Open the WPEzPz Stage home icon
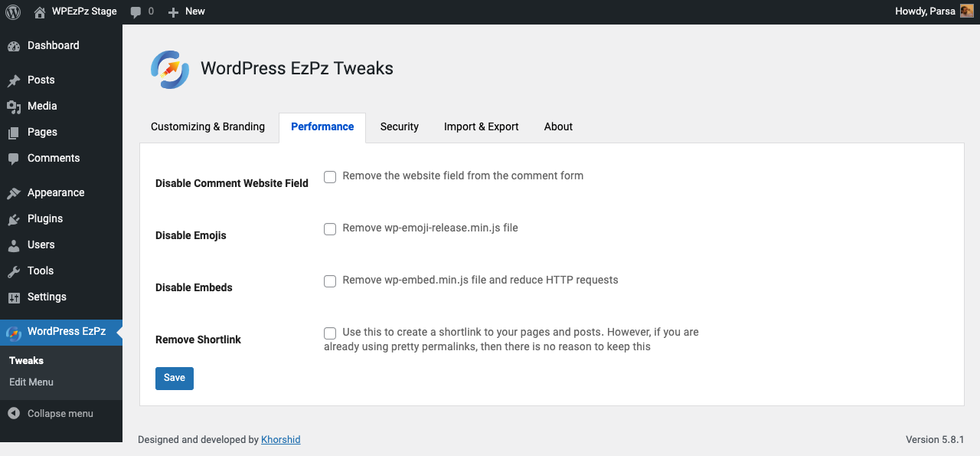The height and width of the screenshot is (456, 980). click(x=40, y=11)
